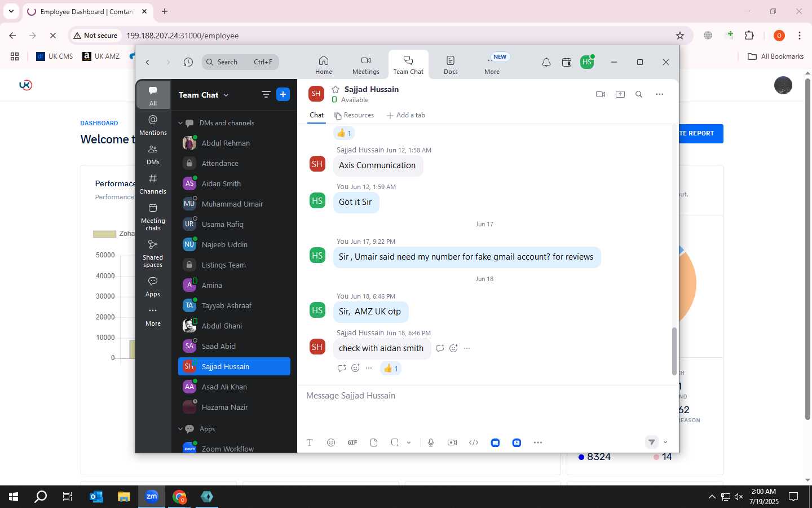Open the Attendance channel
This screenshot has height=508, width=812.
[234, 163]
